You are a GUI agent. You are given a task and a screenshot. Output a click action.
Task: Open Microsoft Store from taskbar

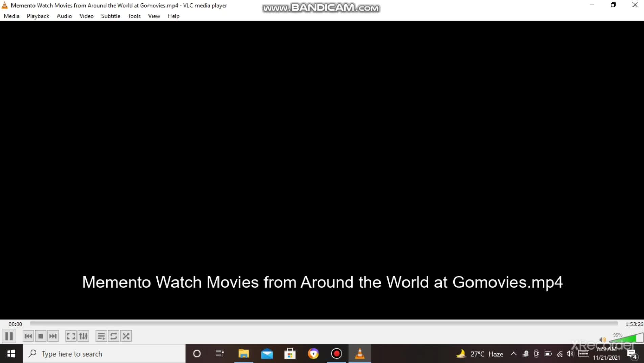(x=290, y=354)
